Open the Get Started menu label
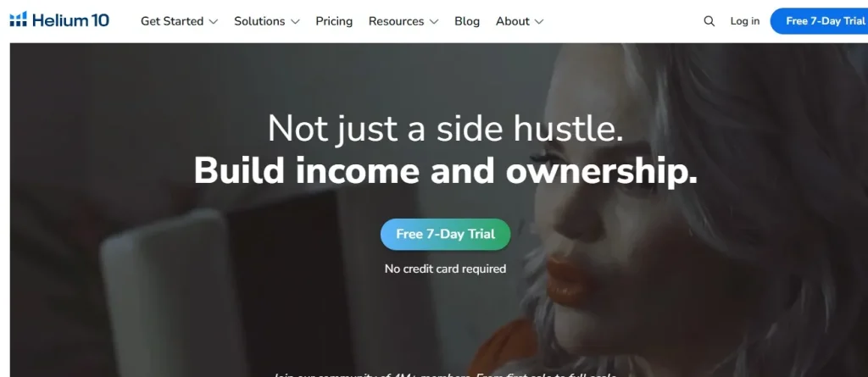 pos(172,21)
